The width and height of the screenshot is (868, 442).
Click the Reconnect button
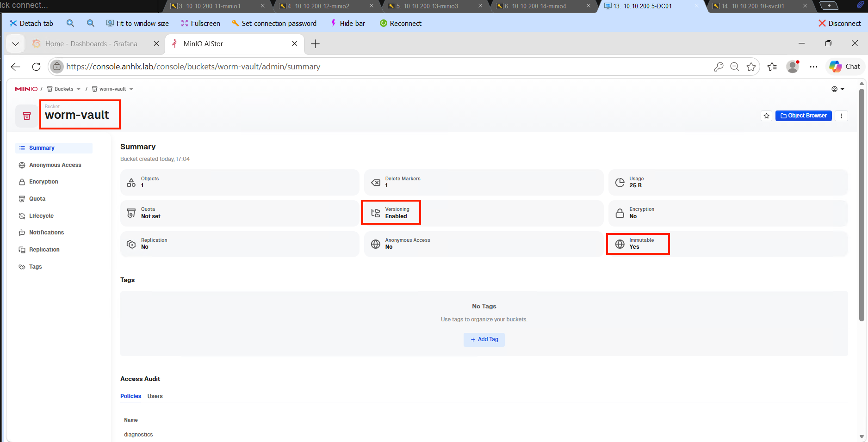click(x=401, y=23)
